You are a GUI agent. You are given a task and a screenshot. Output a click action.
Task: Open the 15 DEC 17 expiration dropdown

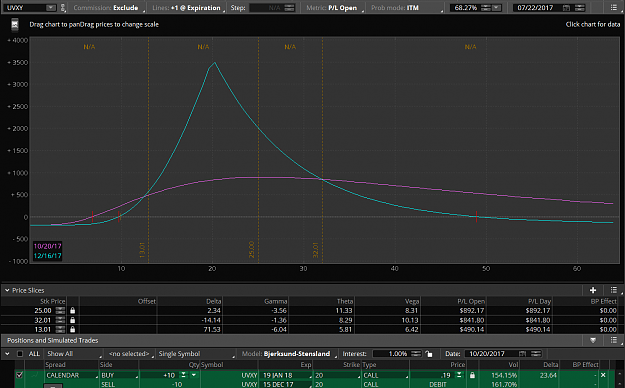[286, 384]
